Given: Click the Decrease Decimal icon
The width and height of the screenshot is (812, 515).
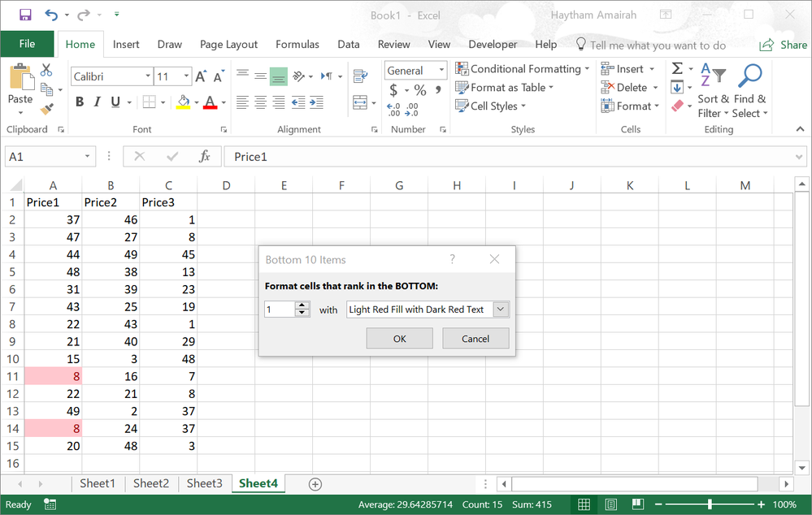Looking at the screenshot, I should (412, 109).
